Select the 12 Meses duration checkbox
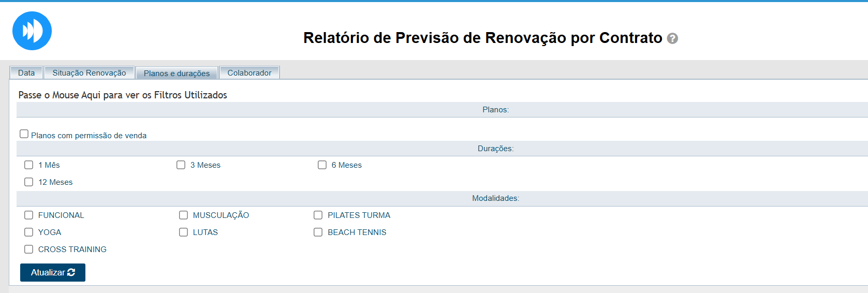868x293 pixels. [x=29, y=182]
